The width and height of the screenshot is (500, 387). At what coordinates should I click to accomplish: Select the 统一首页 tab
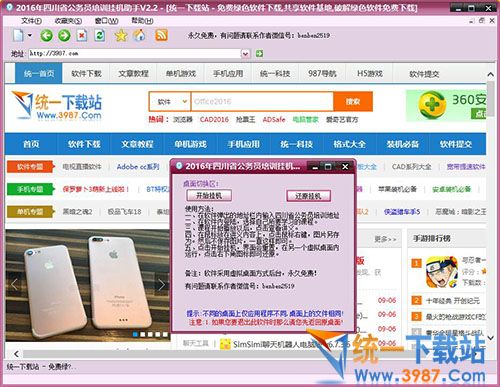39,73
